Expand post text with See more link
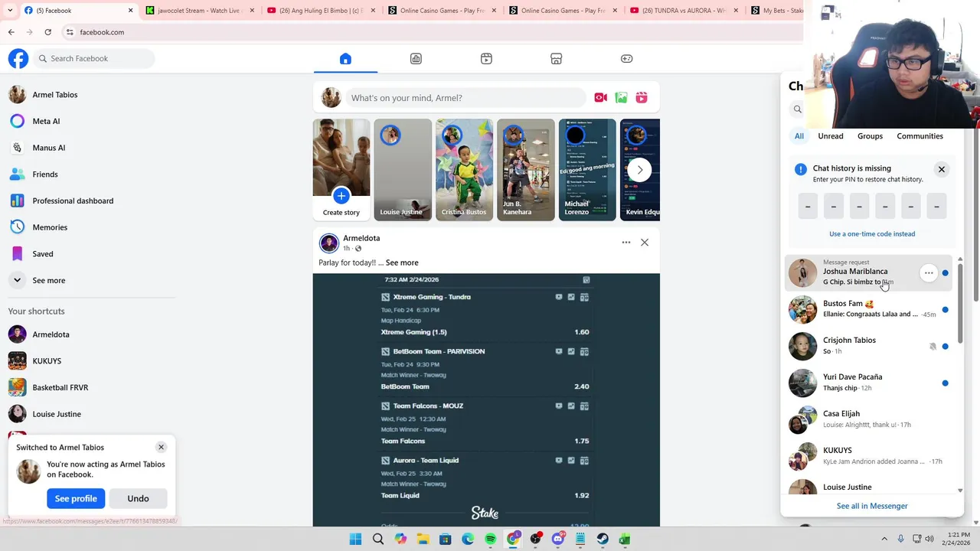Screen dimensions: 980x551 402,262
